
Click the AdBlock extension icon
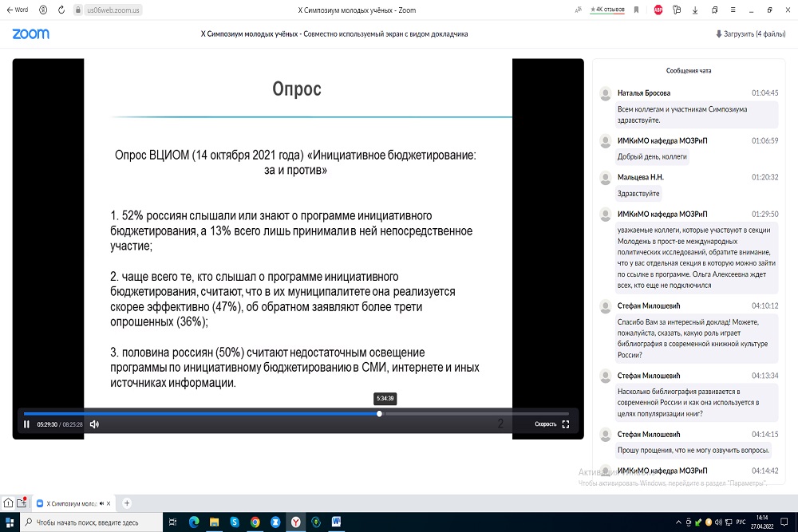[x=658, y=10]
